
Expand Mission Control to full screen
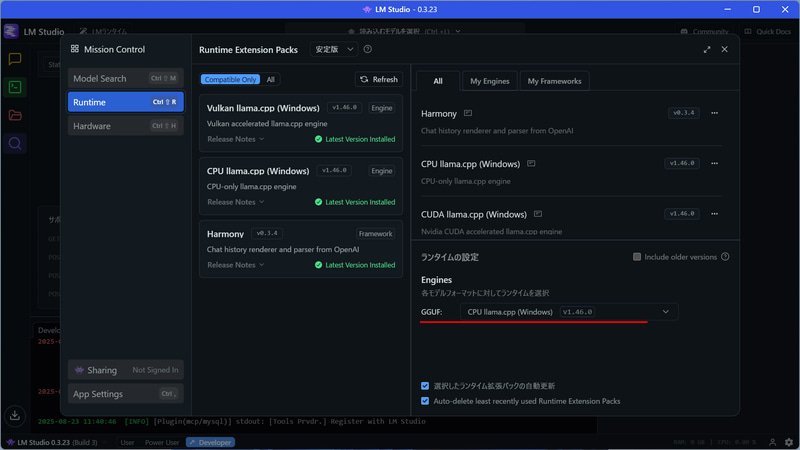(x=707, y=49)
